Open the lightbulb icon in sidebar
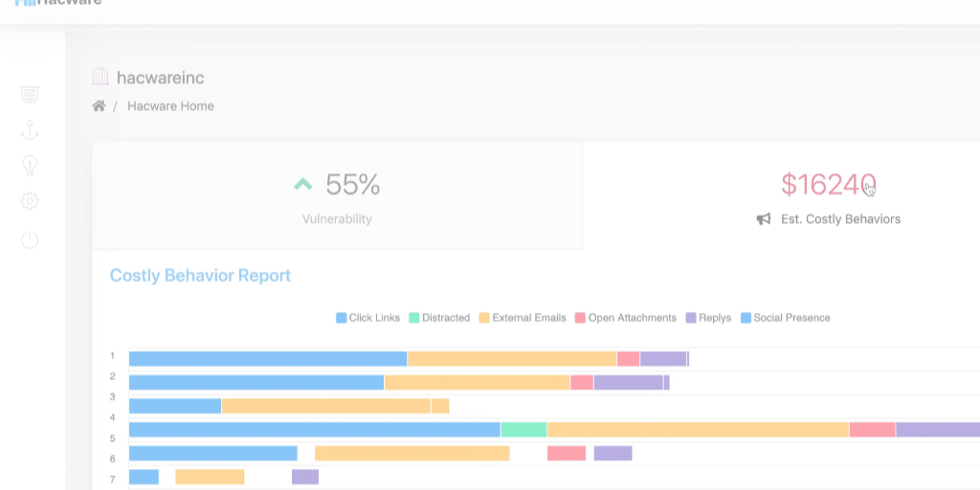This screenshot has height=490, width=980. (x=30, y=166)
